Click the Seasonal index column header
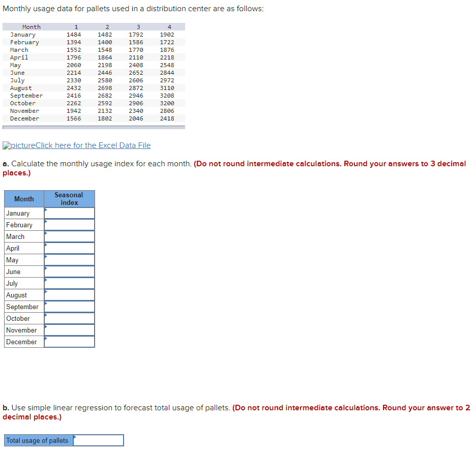The image size is (476, 452). coord(69,198)
